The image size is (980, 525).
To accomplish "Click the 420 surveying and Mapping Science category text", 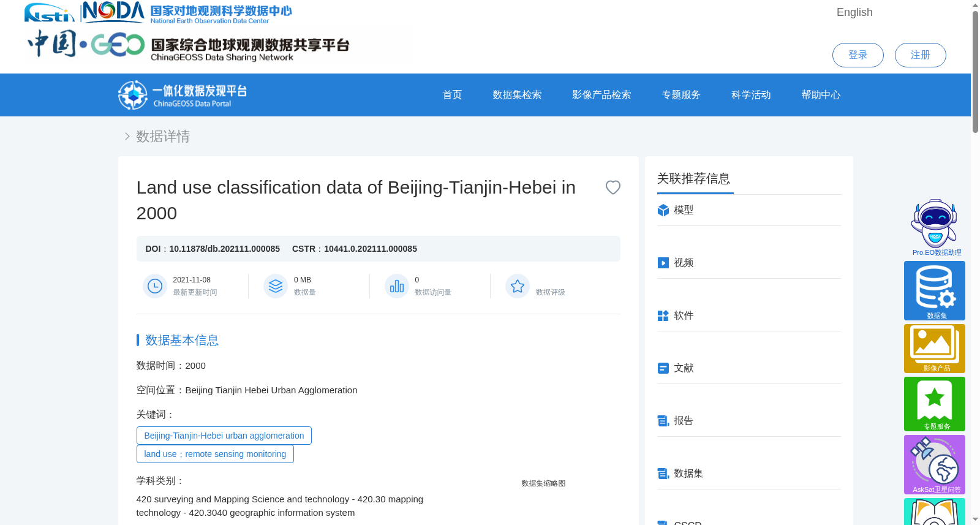I will (x=279, y=506).
